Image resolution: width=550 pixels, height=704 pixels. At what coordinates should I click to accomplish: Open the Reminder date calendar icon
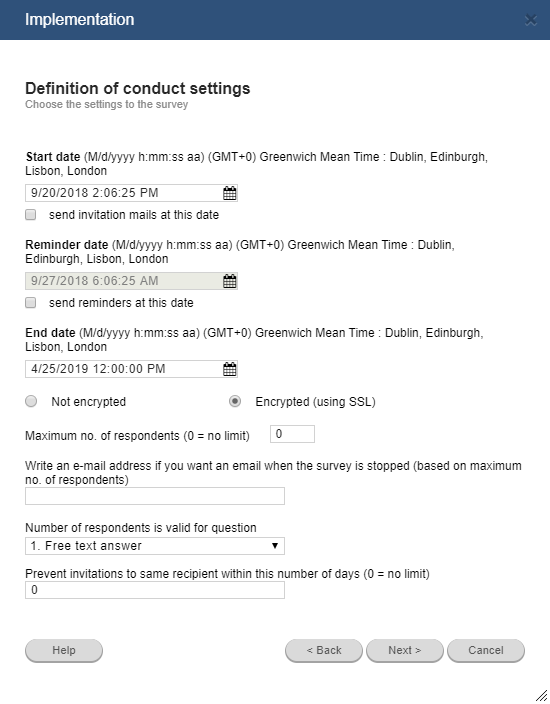(229, 281)
